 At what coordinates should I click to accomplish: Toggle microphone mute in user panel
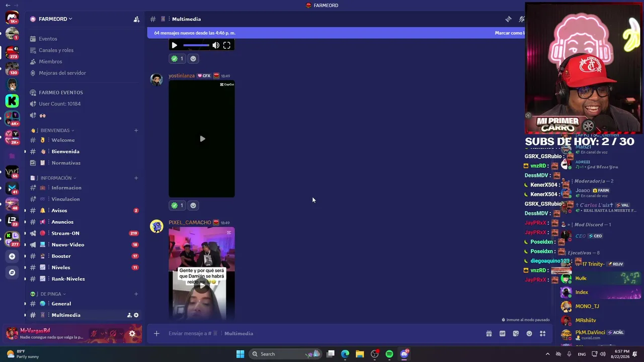pyautogui.click(x=94, y=333)
